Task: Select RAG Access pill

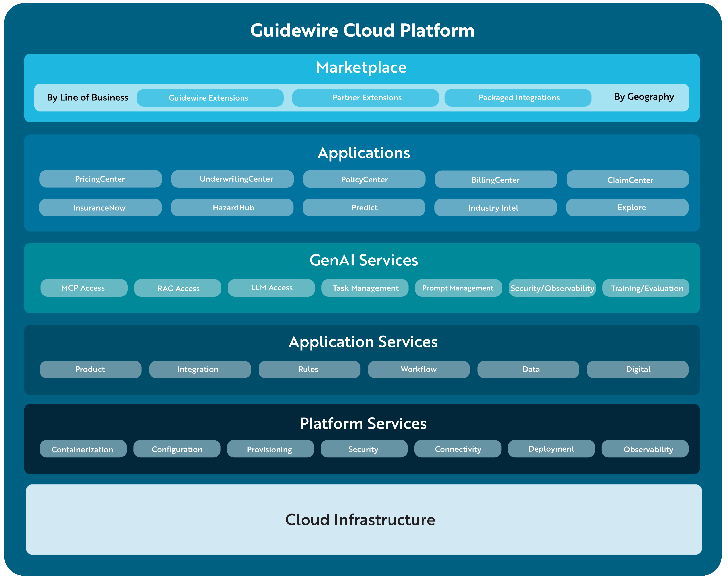Action: (x=178, y=288)
